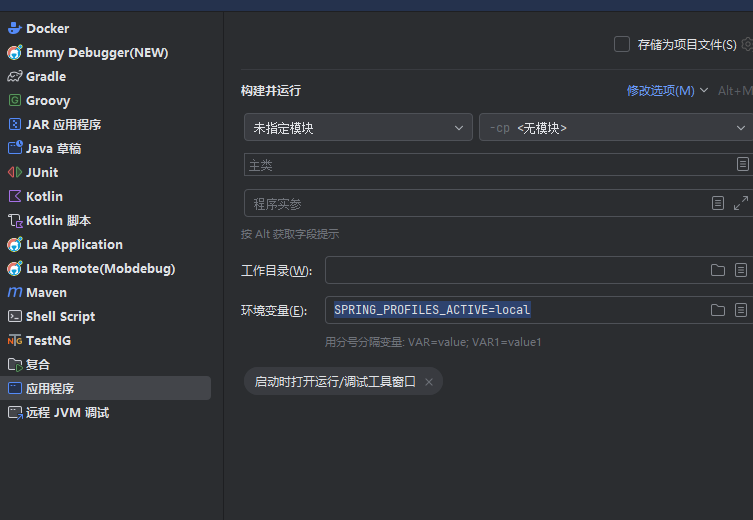This screenshot has width=753, height=520.
Task: Pick JUnit configuration type
Action: (106, 172)
